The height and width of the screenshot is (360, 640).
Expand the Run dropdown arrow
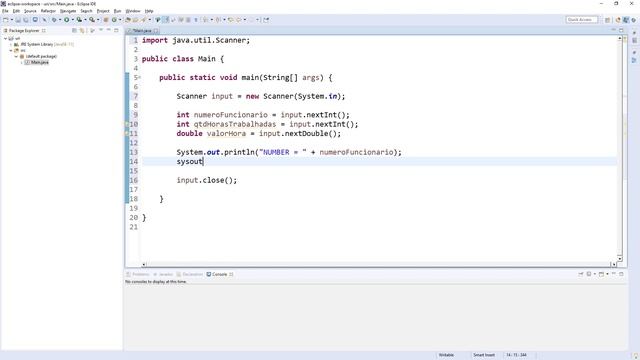coord(72,20)
